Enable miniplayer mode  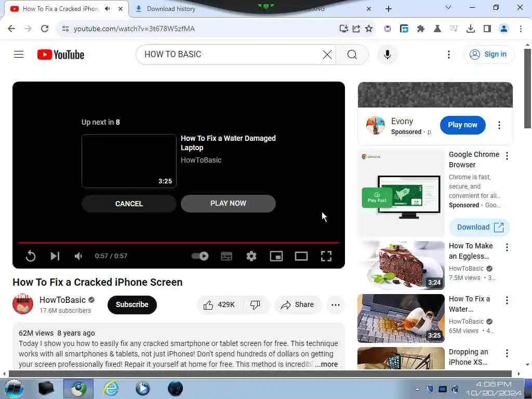(x=276, y=256)
